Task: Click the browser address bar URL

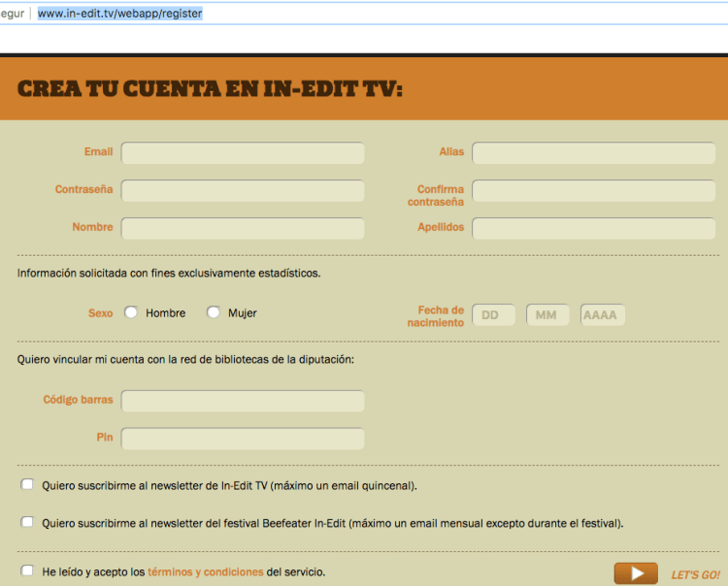Action: (x=119, y=14)
